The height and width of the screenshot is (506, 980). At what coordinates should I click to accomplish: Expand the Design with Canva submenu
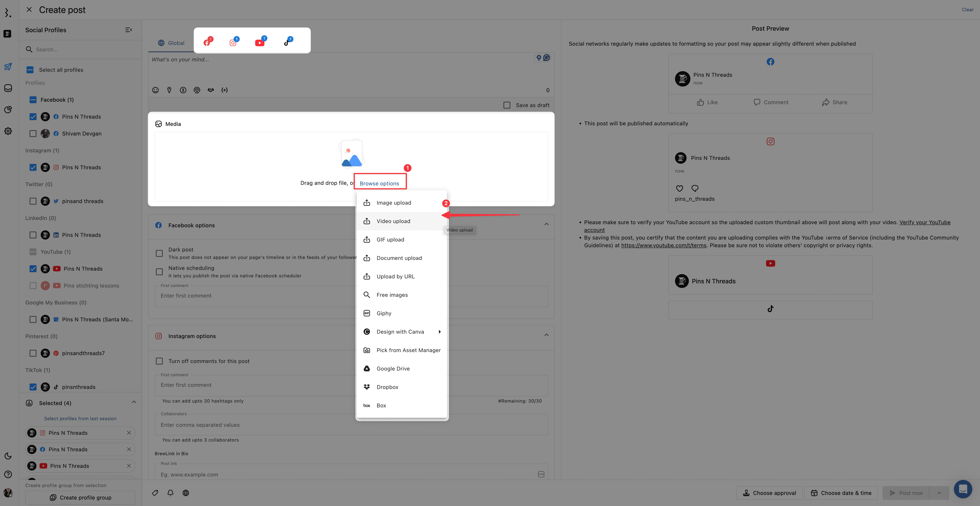402,332
